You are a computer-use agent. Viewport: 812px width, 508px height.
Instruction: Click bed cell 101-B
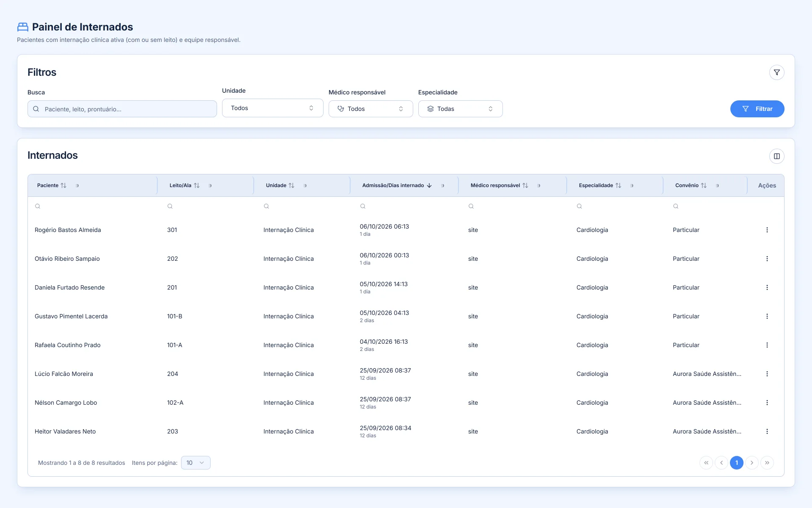pyautogui.click(x=175, y=316)
